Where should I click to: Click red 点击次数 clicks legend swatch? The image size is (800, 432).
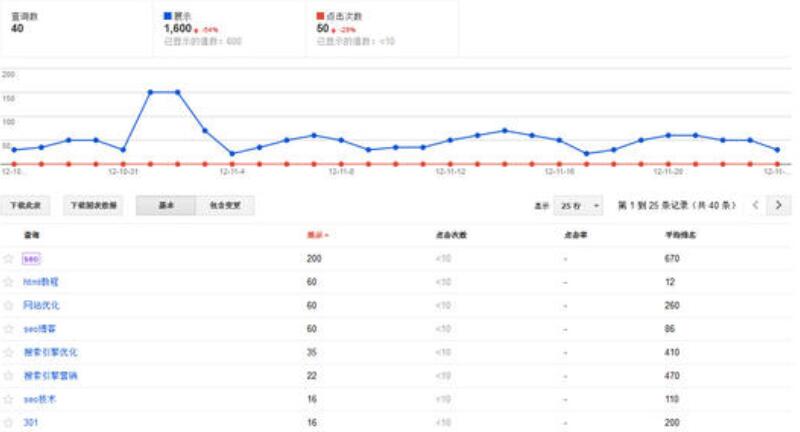pyautogui.click(x=320, y=16)
